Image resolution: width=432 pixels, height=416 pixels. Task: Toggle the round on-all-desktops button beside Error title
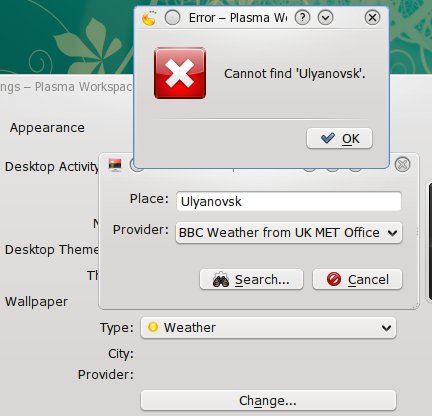click(x=172, y=17)
